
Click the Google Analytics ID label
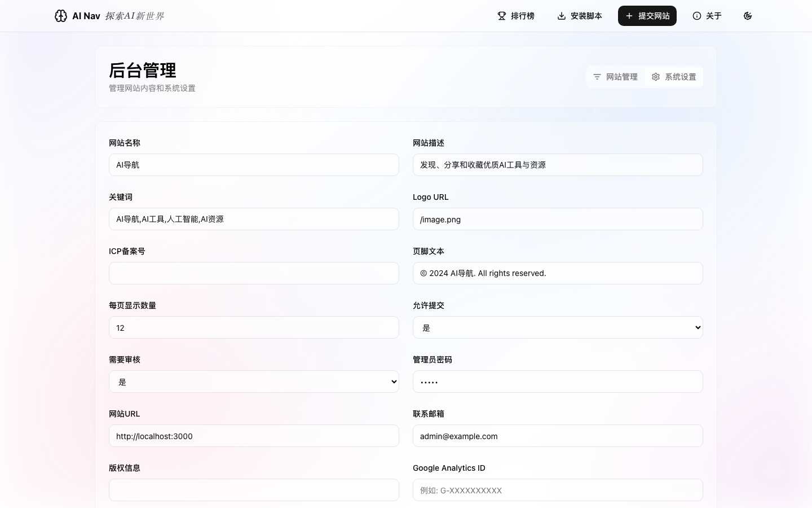[x=449, y=468]
